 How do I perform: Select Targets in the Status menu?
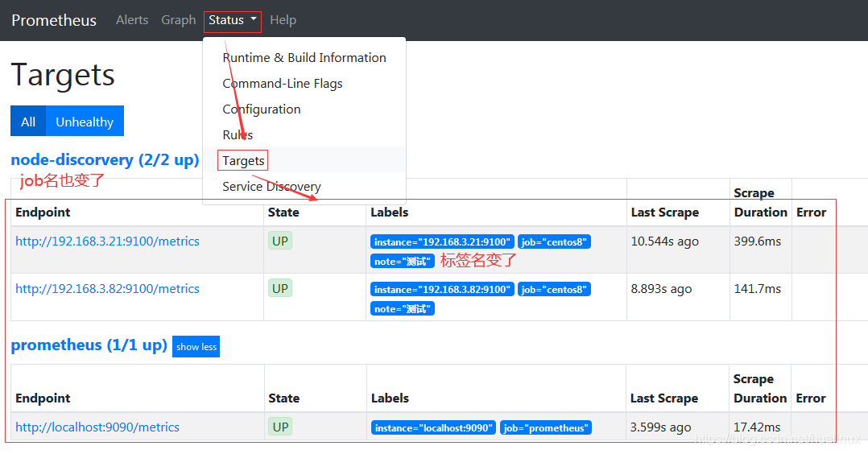point(304,160)
